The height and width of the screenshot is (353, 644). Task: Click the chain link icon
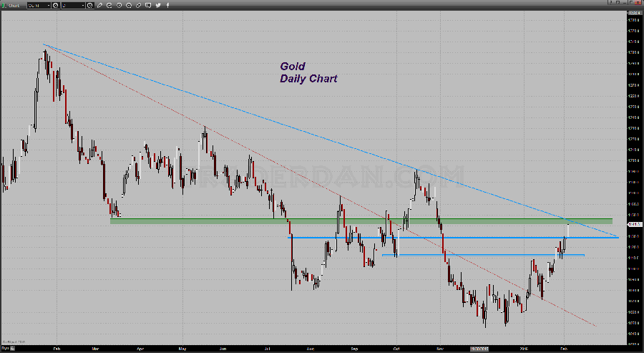pyautogui.click(x=138, y=5)
